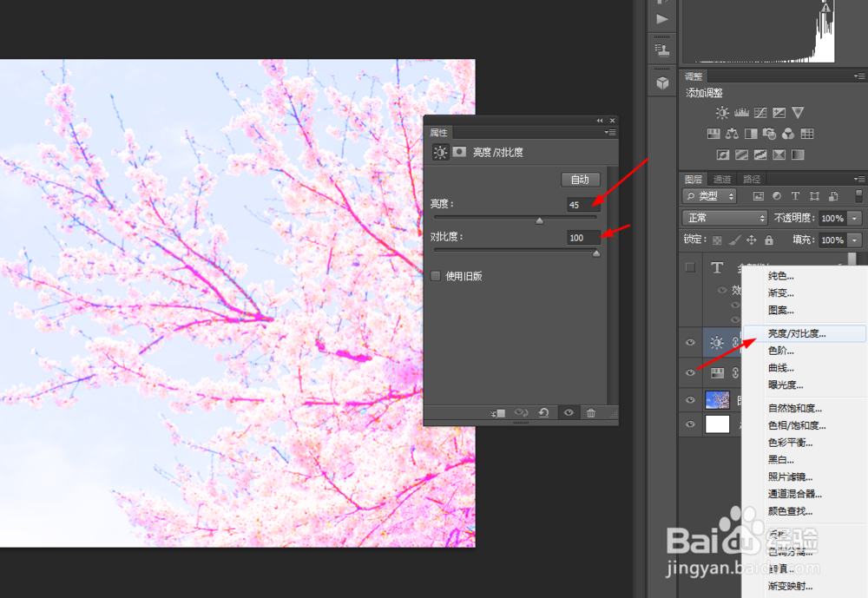Add an Exposure adjustment from Adjustments panel
Screen dimensions: 868x598
click(779, 113)
